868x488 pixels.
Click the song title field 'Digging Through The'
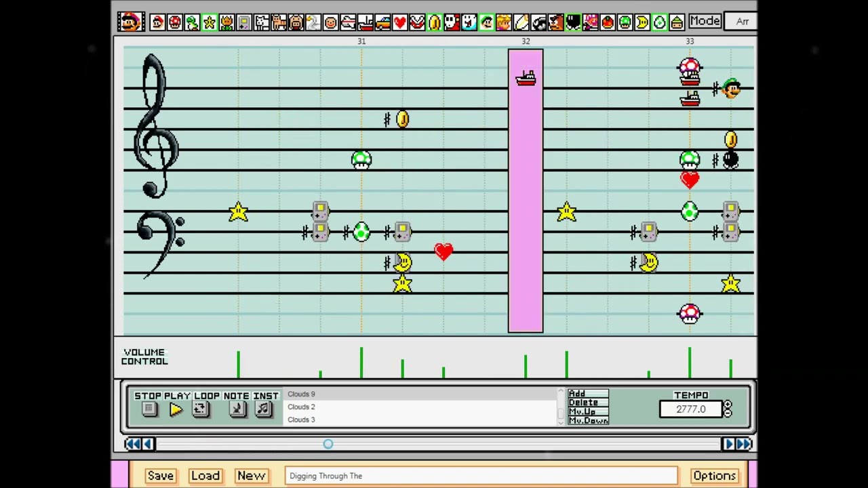click(x=481, y=476)
